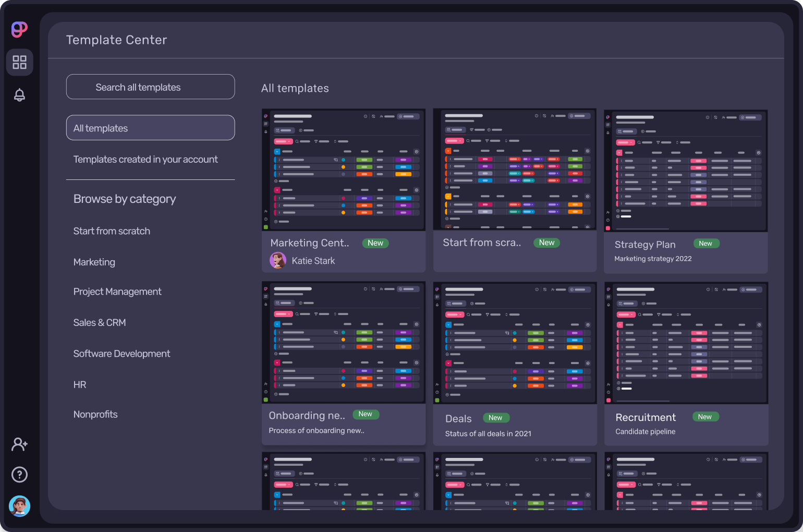Browse the Project Management category
Viewport: 803px width, 532px height.
(x=117, y=292)
